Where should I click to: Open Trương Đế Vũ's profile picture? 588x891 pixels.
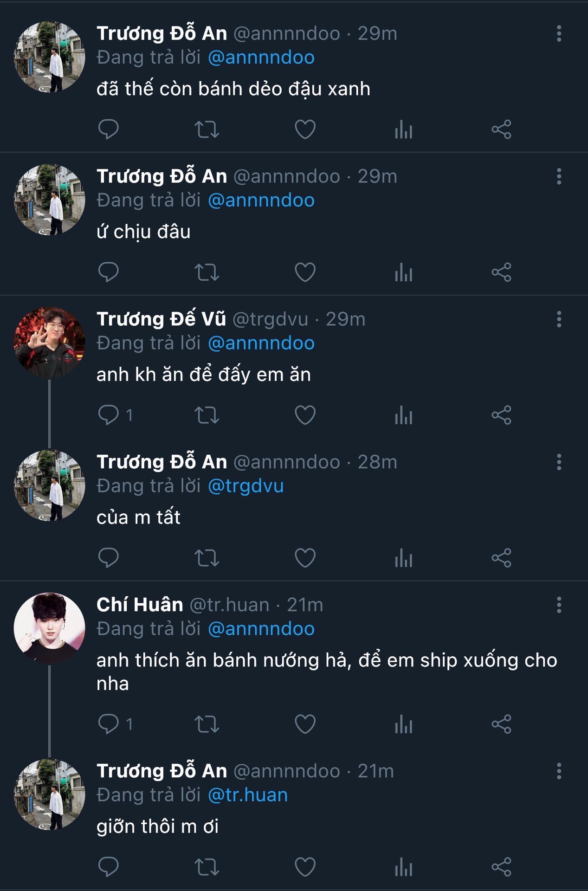pos(50,342)
